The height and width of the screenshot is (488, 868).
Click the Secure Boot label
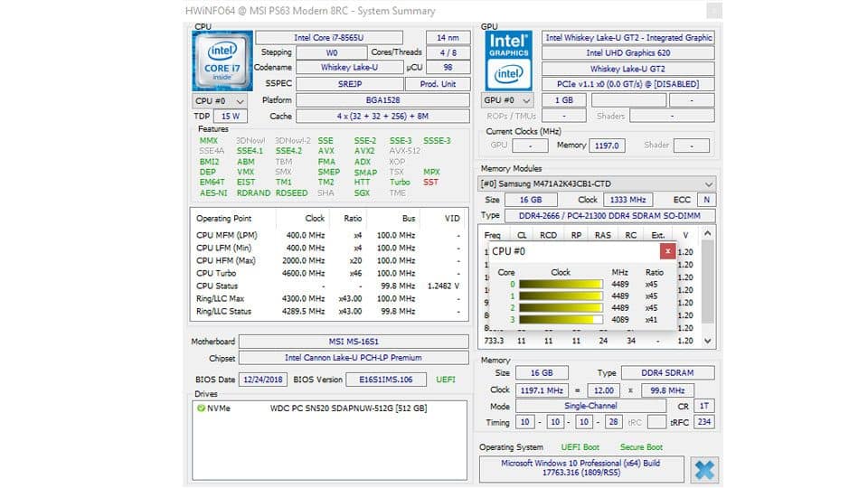(x=641, y=447)
